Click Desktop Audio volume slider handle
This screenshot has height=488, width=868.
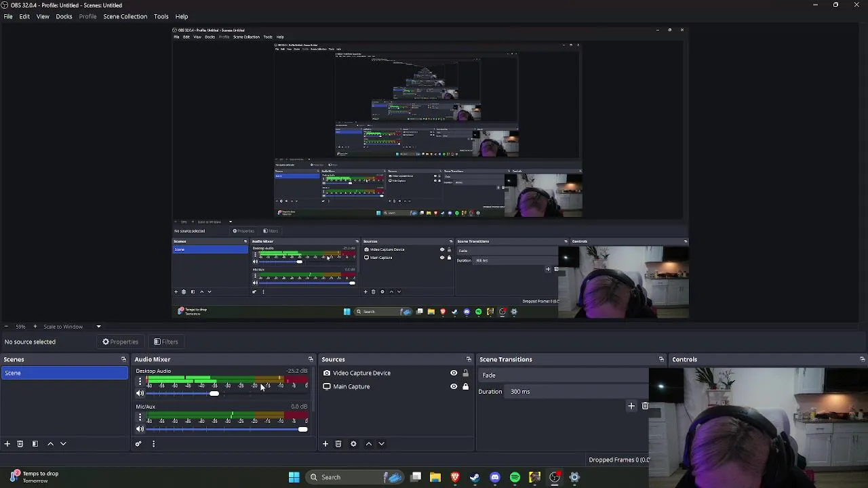214,394
